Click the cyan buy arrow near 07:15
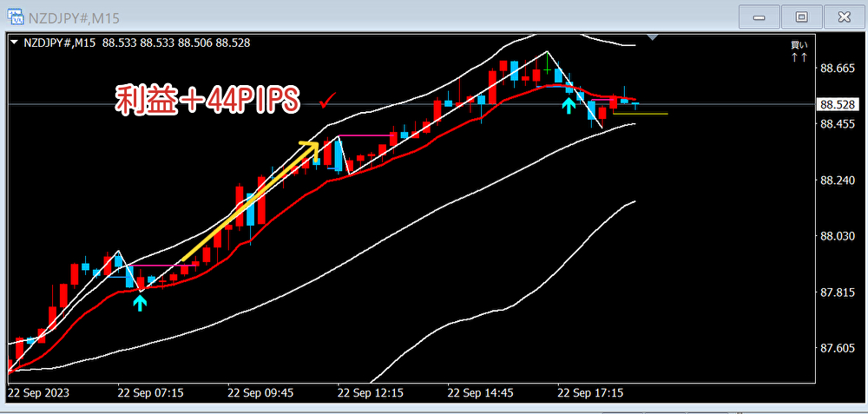This screenshot has width=868, height=414. click(x=140, y=303)
